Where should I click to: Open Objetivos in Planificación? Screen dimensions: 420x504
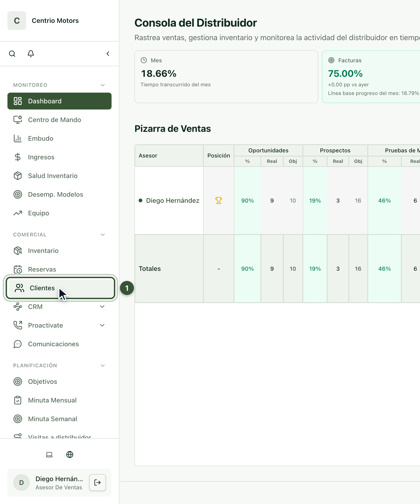(59, 381)
